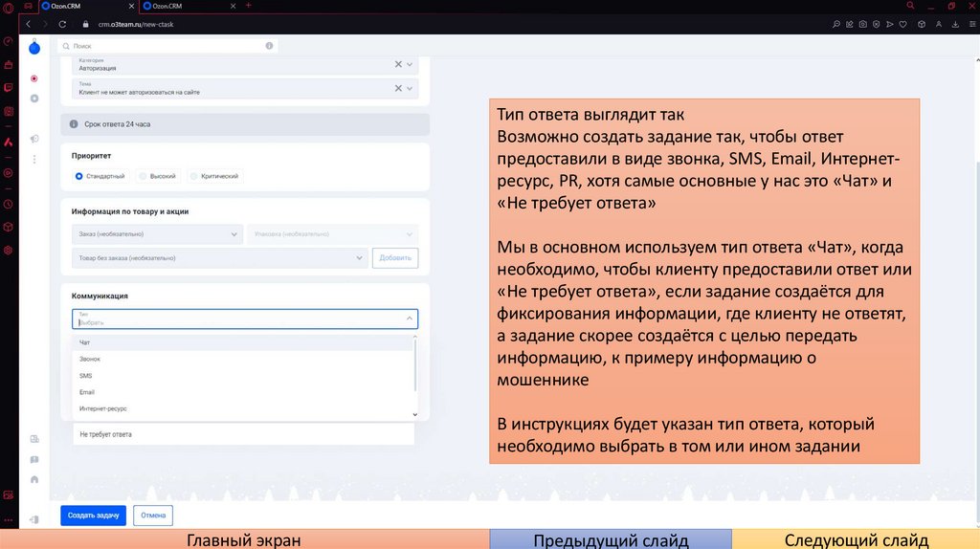Select the Высокий priority radio button
The image size is (980, 549).
click(144, 176)
